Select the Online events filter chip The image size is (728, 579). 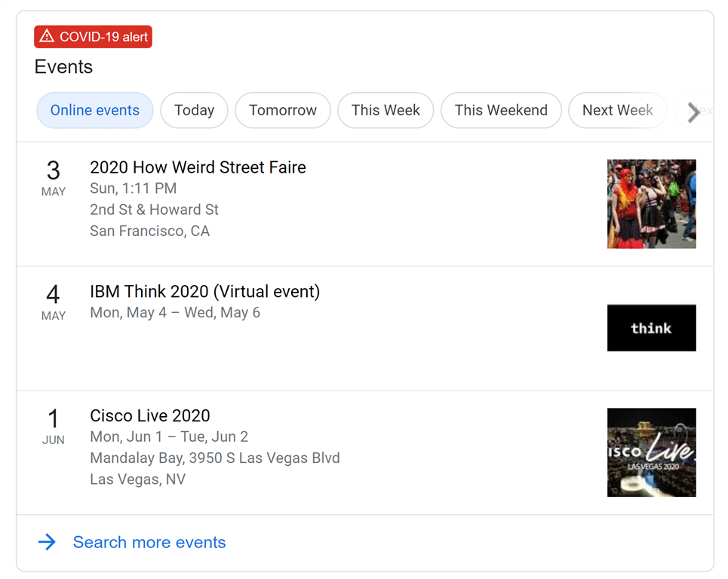(95, 110)
